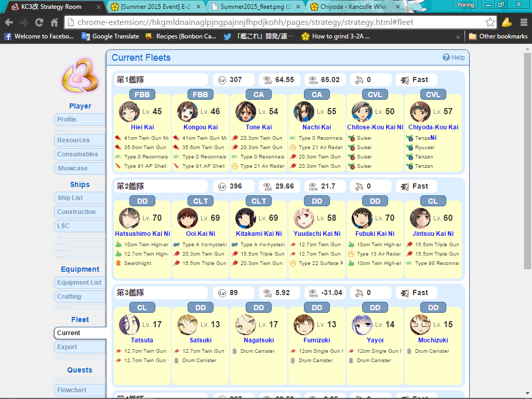Click the Ryuusei plane icon on Chiyoda-Kou Kai
Image resolution: width=532 pixels, height=399 pixels.
(409, 148)
